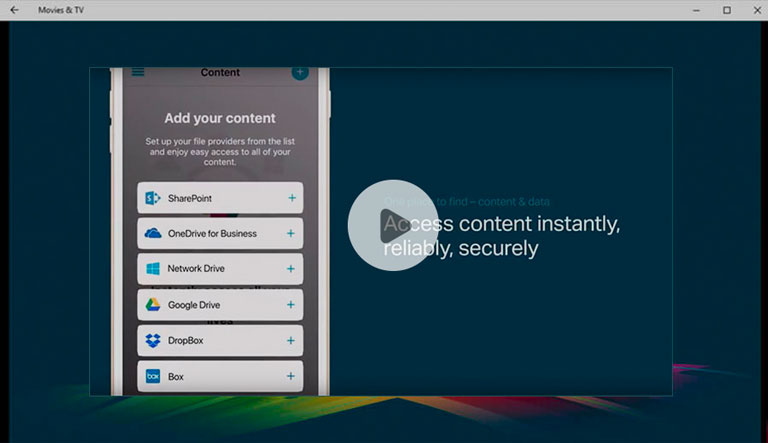Image resolution: width=768 pixels, height=443 pixels.
Task: Open the hamburger menu in Content header
Action: pos(138,73)
